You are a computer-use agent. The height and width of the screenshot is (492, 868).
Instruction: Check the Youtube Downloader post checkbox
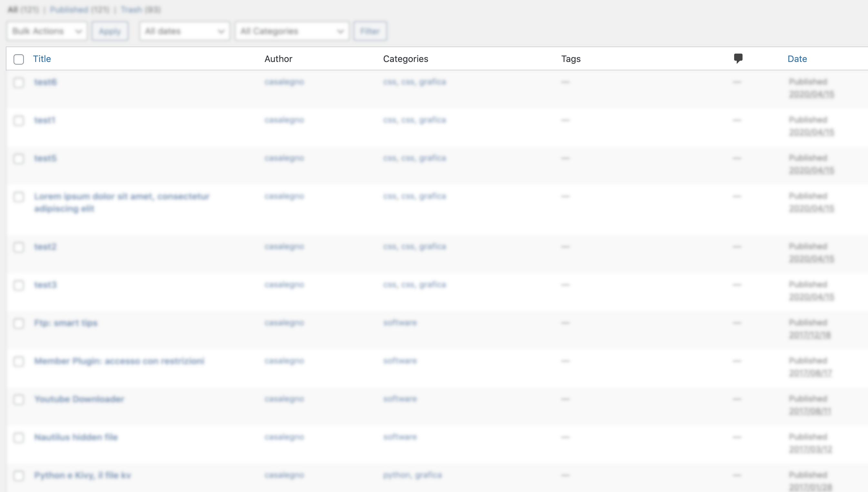point(19,399)
